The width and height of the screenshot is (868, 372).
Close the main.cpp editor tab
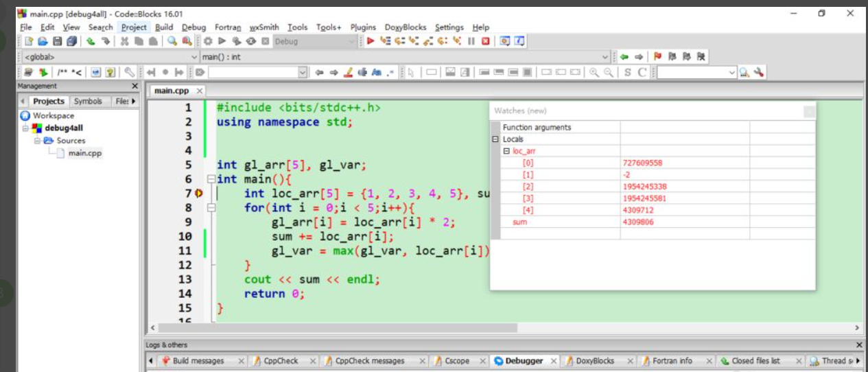199,91
